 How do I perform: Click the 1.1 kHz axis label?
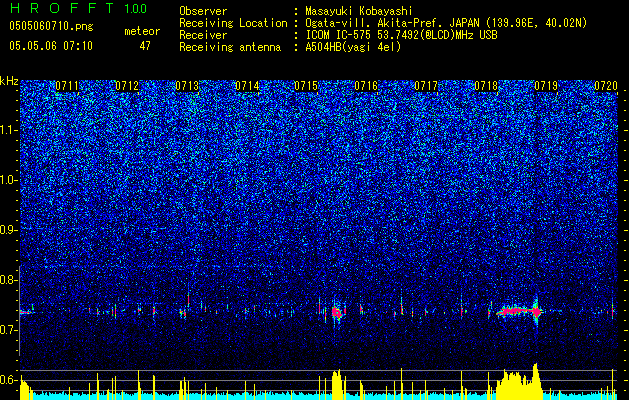[x=8, y=130]
